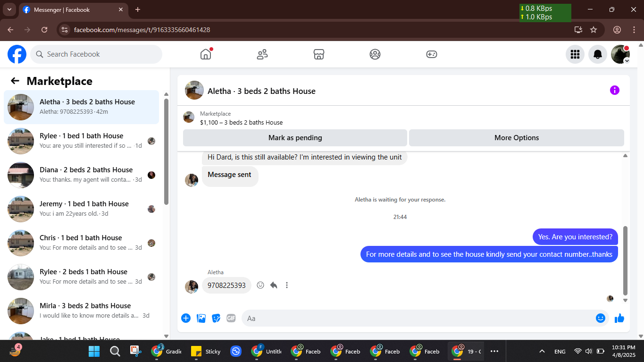Open the Home feed icon
The height and width of the screenshot is (362, 644).
tap(206, 54)
